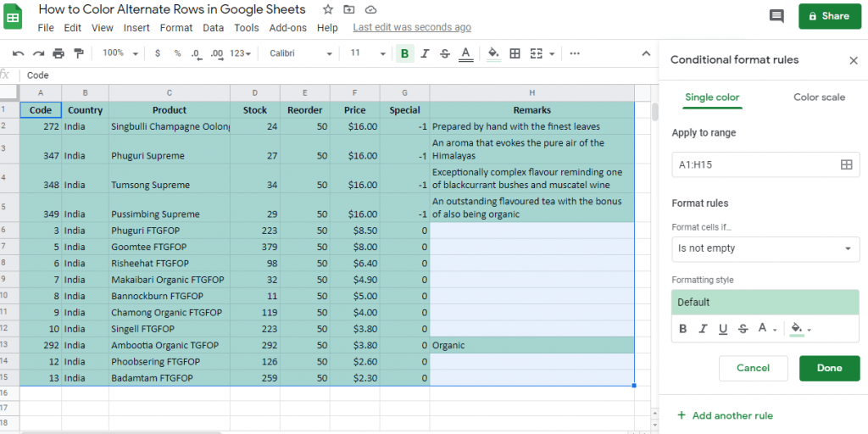Screen dimensions: 868x434
Task: Open the Format menu
Action: (x=176, y=28)
